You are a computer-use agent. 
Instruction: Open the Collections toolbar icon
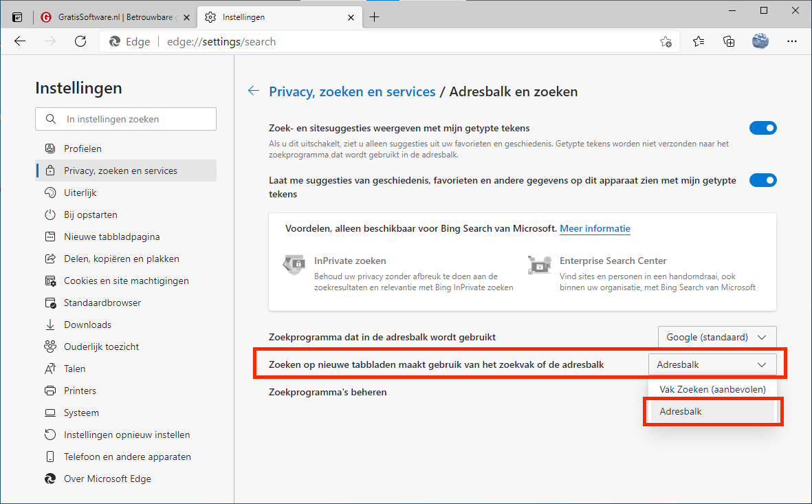(x=729, y=41)
